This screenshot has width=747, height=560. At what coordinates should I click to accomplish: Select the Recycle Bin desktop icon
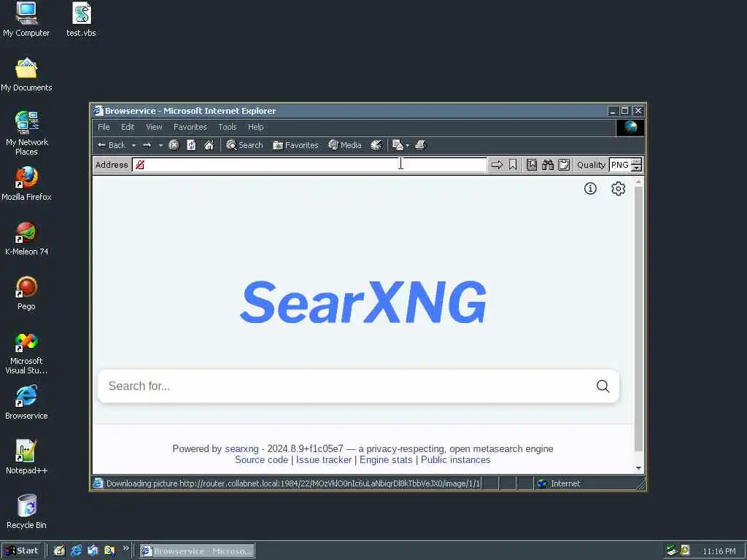pos(26,512)
